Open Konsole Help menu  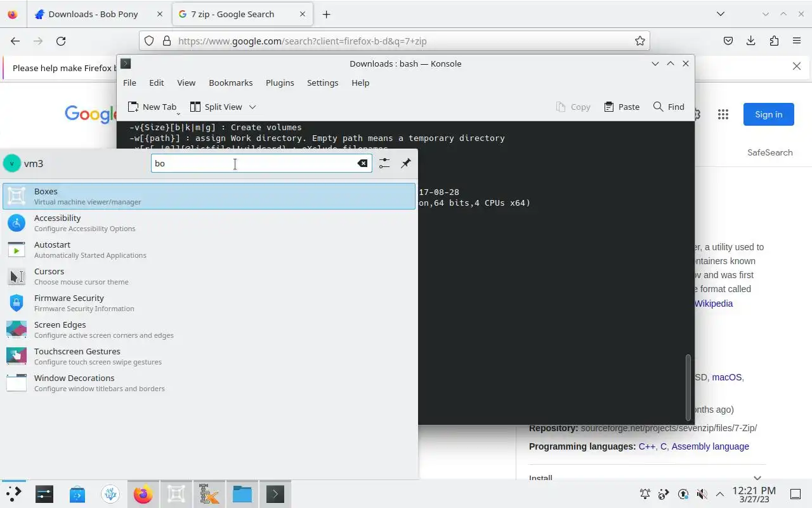[x=360, y=83]
